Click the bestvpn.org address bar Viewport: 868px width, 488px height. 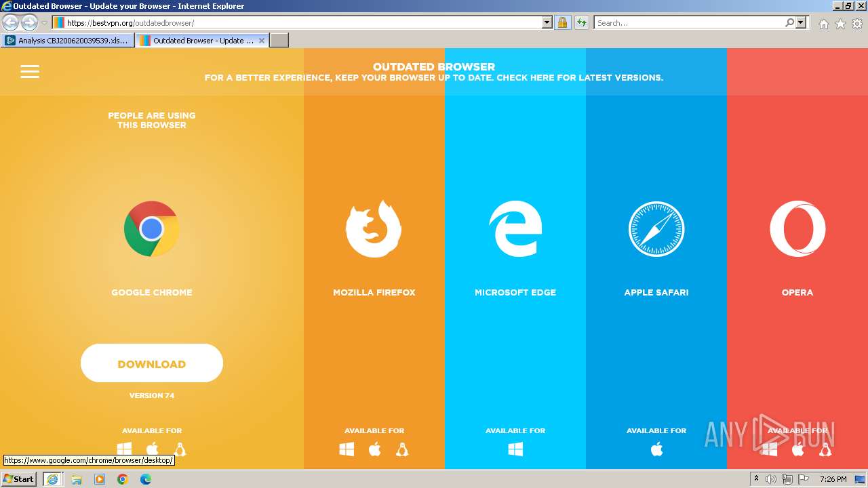302,23
